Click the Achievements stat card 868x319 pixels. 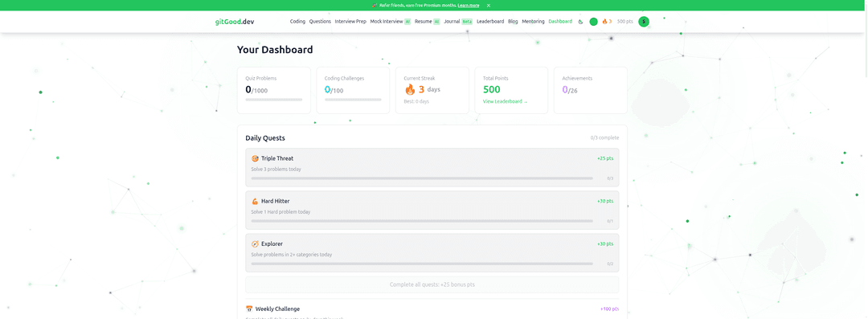pyautogui.click(x=590, y=90)
